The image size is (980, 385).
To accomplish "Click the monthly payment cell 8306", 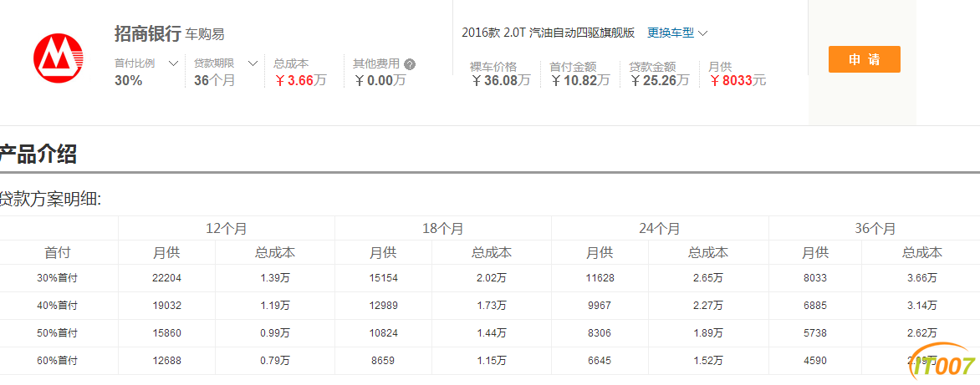I will [600, 333].
